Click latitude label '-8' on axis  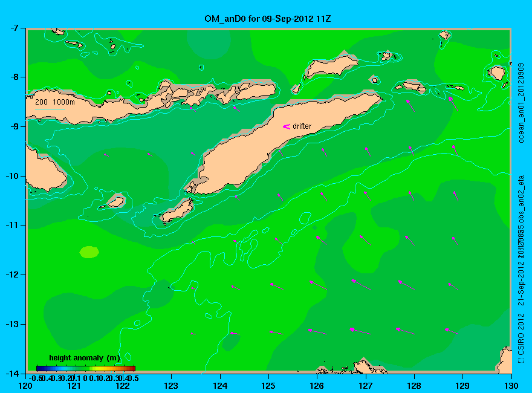click(13, 77)
